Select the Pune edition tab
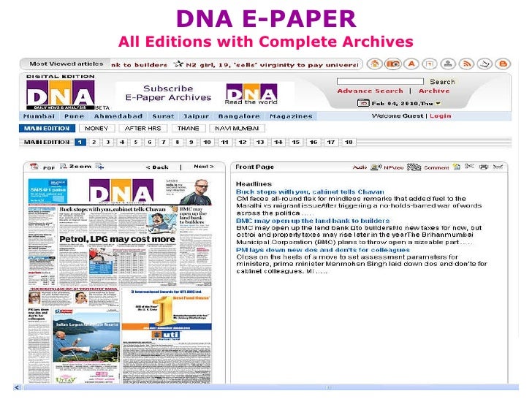 [x=74, y=116]
